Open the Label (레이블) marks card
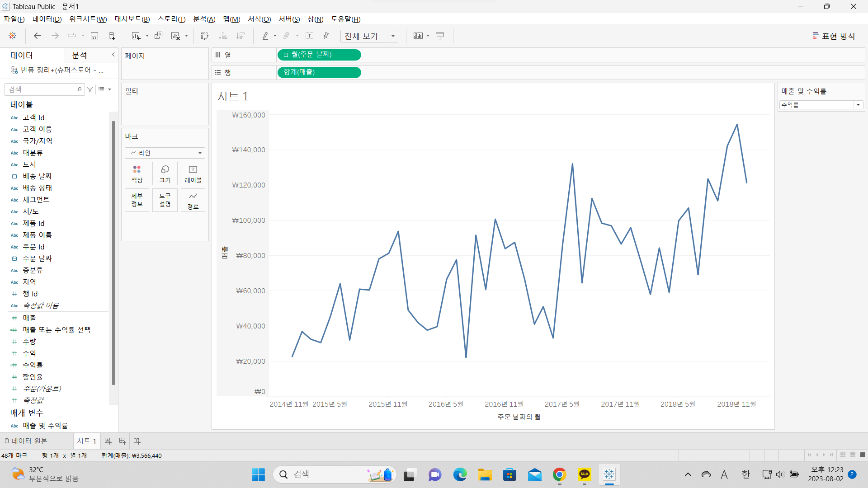This screenshot has height=488, width=868. tap(193, 174)
